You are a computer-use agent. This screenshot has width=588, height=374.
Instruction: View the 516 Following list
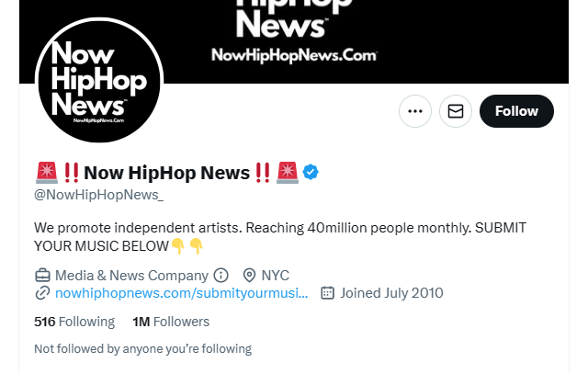coord(74,322)
